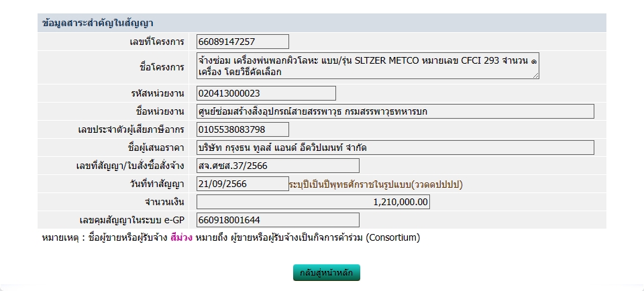Grab the resize handle of project name box
This screenshot has height=291, width=644.
coord(535,76)
